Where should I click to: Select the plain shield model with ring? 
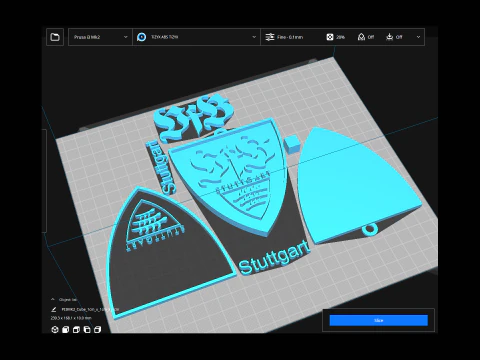[353, 187]
